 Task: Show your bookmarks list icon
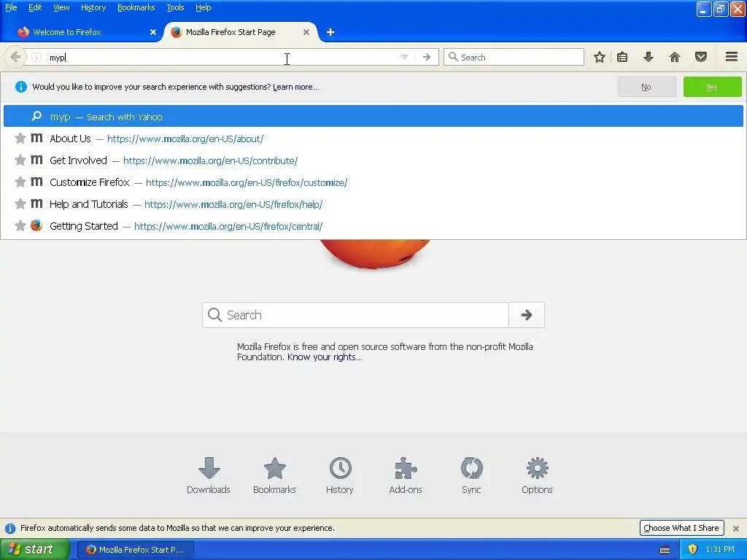tap(622, 57)
